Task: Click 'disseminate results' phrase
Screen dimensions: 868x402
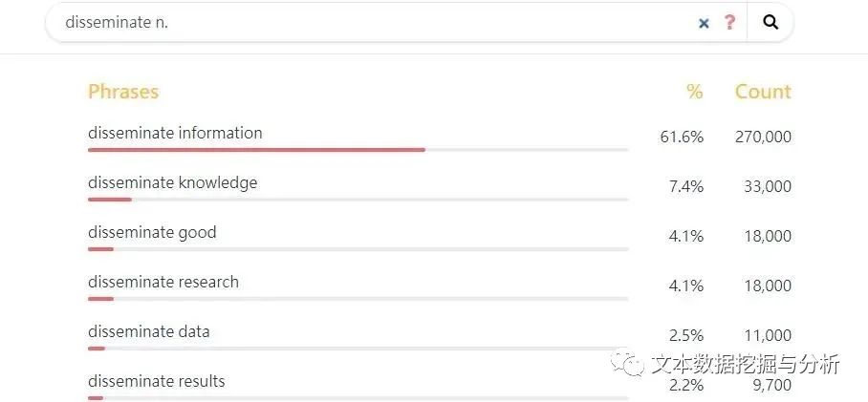Action: pos(157,381)
